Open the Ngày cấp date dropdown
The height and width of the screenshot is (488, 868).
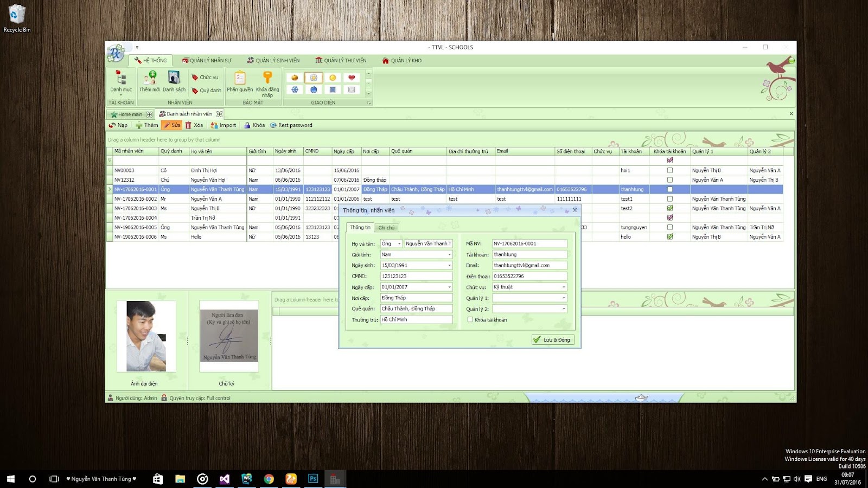(x=449, y=287)
